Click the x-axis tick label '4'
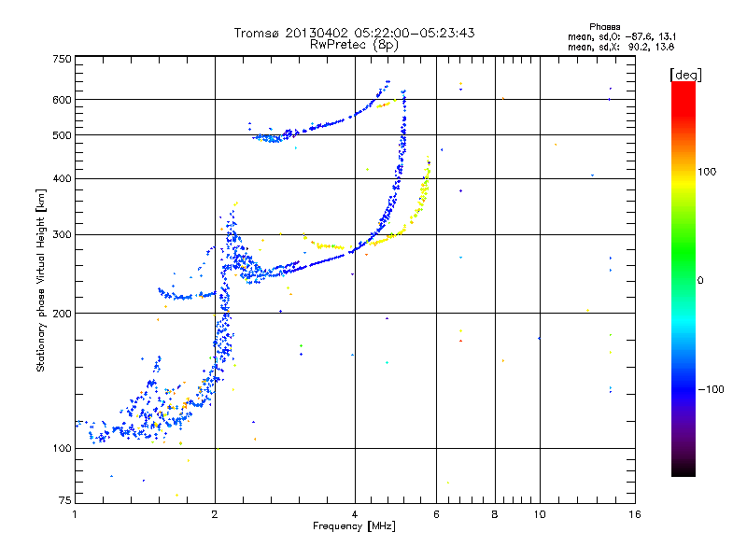 (355, 514)
